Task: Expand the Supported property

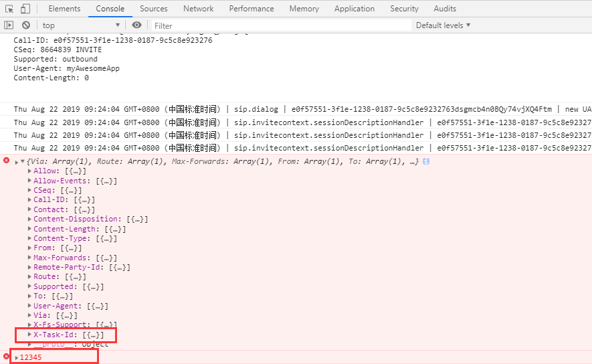Action: (x=29, y=286)
